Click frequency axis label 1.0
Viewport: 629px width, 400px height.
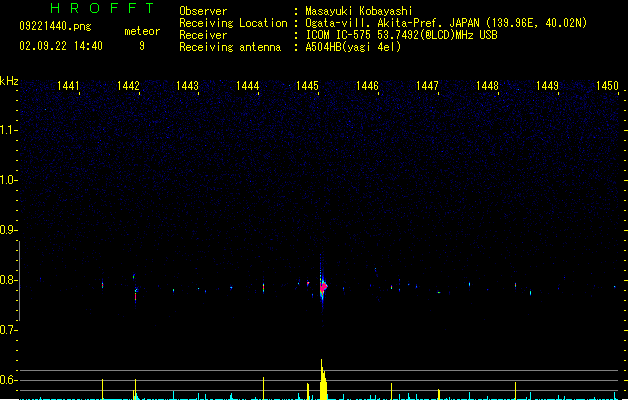(7, 180)
